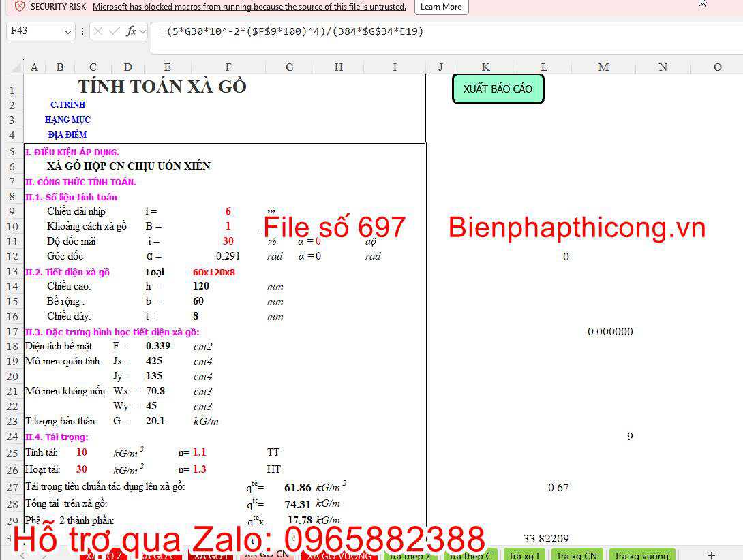
Task: Expand the formula bar options menu
Action: tap(82, 31)
